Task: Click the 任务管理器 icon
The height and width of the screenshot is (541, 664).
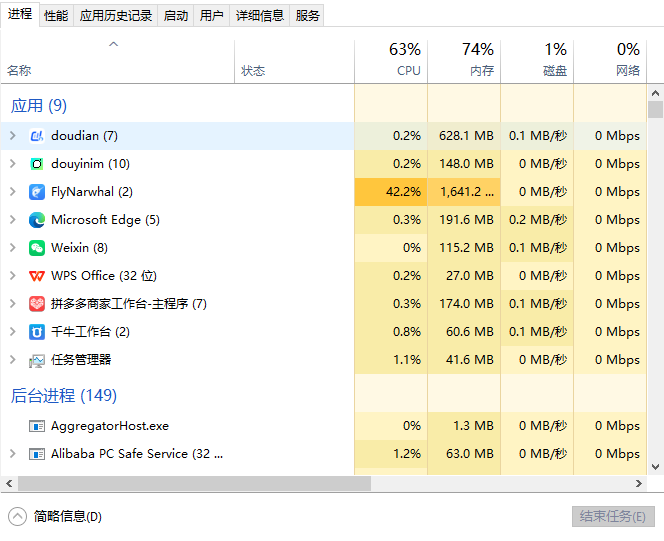Action: 37,360
